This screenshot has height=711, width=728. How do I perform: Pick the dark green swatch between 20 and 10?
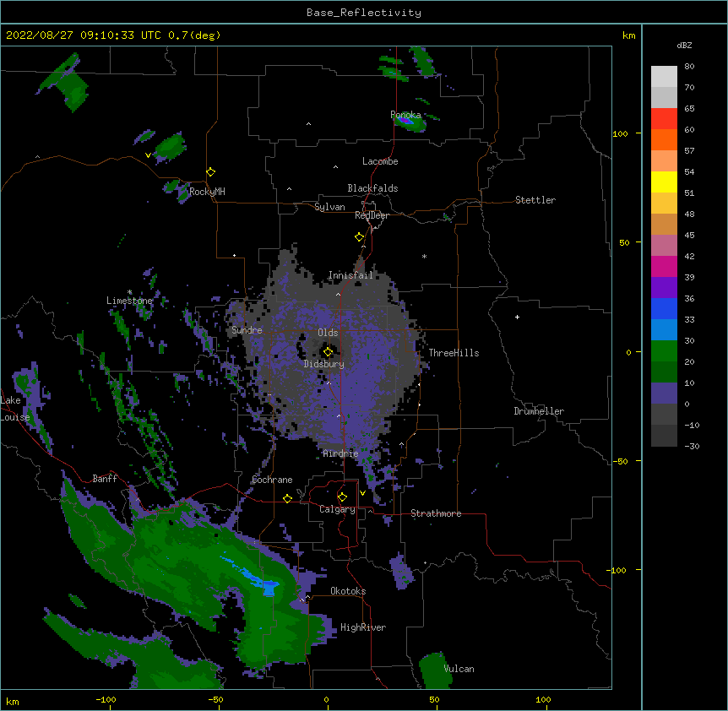[664, 372]
